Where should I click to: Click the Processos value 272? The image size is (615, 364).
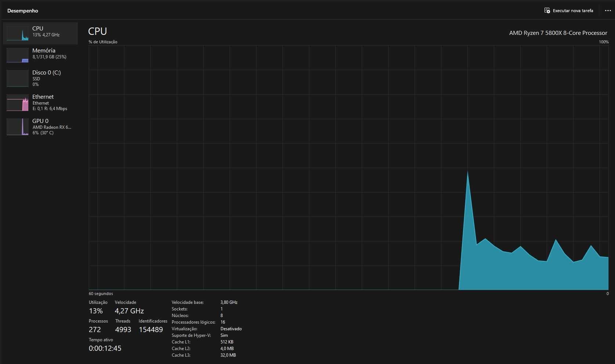(x=95, y=330)
